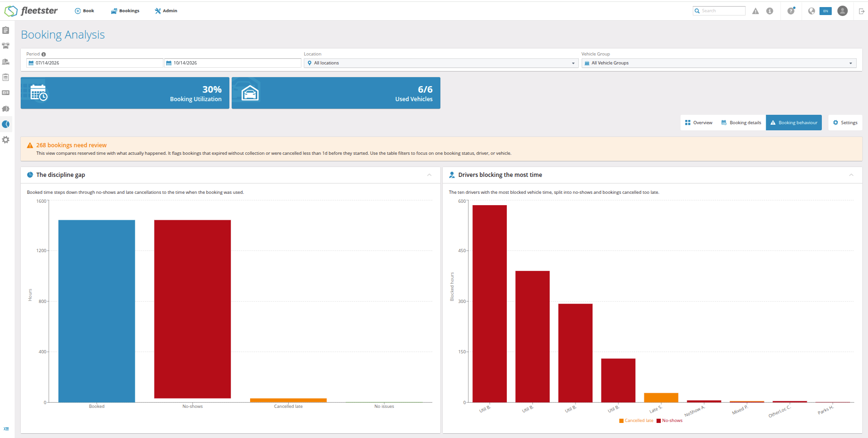Open the vehicles (cars) sidebar icon
The image size is (868, 438).
point(6,46)
